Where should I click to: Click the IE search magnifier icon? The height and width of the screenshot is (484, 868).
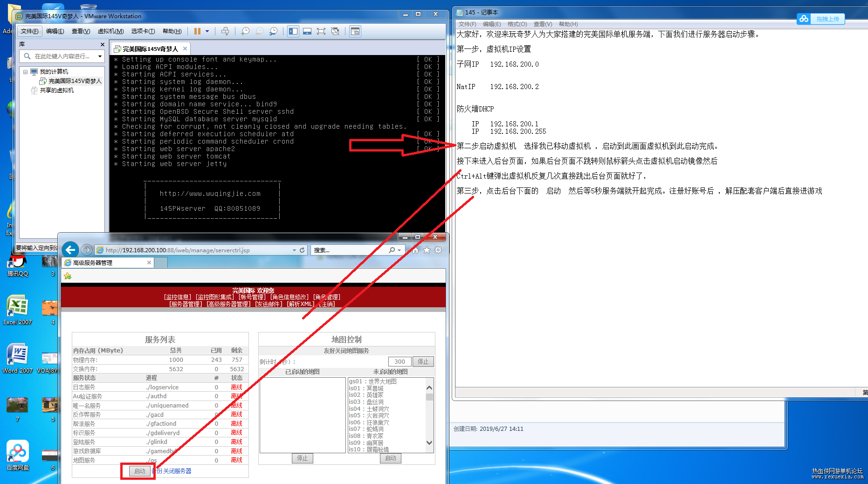pos(392,250)
